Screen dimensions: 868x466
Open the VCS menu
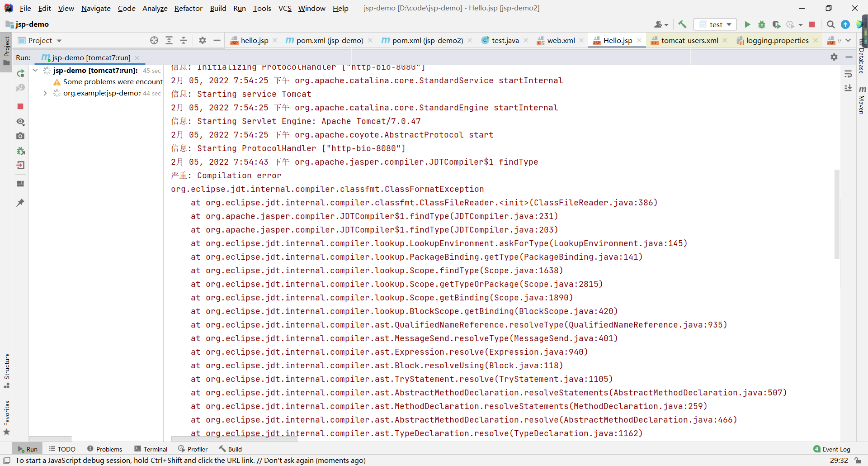(x=285, y=8)
